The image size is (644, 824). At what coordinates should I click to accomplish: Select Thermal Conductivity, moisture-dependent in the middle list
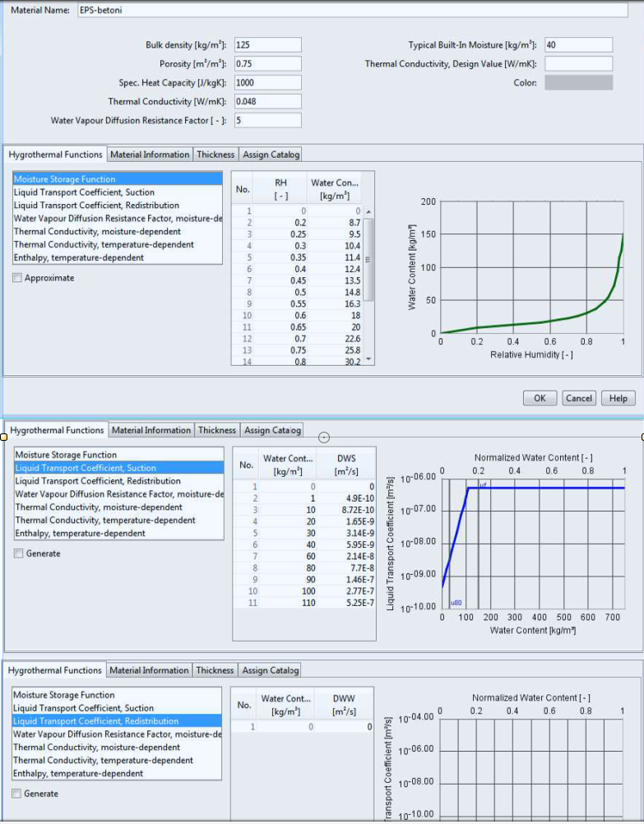click(99, 507)
